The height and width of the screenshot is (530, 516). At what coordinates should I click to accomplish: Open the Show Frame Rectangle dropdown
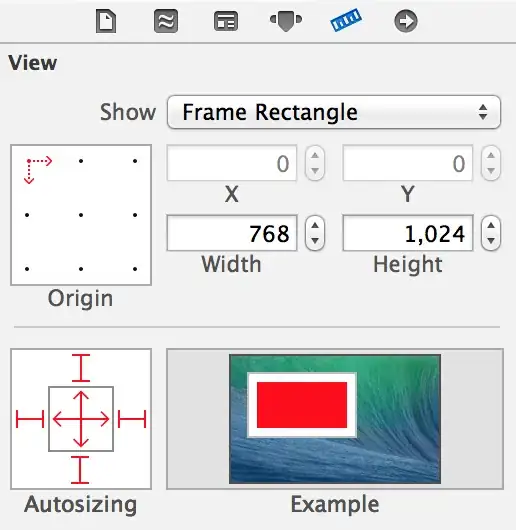(x=334, y=112)
